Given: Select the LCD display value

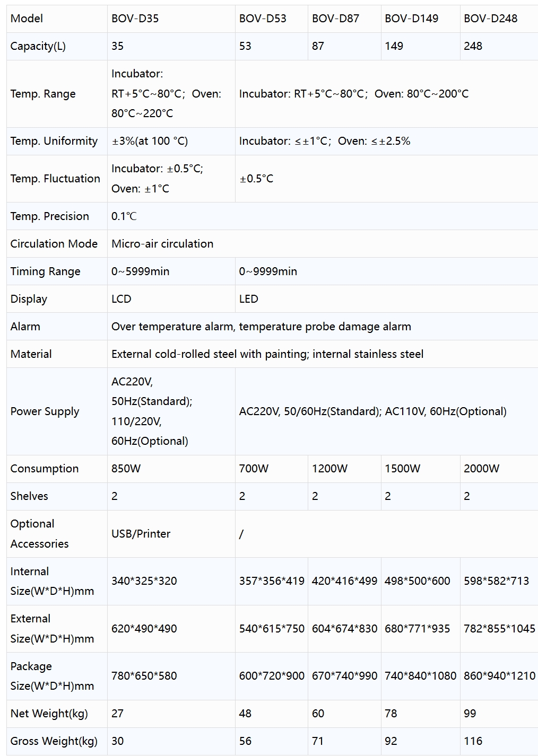Looking at the screenshot, I should (x=121, y=299).
